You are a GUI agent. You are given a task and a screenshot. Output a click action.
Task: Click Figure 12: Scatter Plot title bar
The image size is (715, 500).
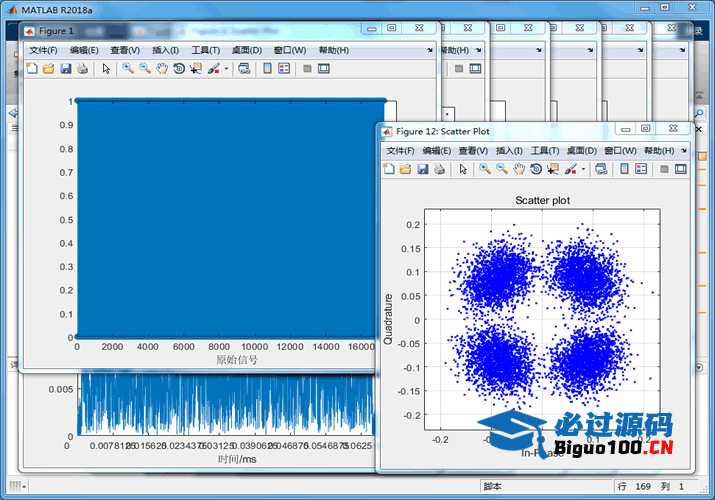(x=500, y=131)
